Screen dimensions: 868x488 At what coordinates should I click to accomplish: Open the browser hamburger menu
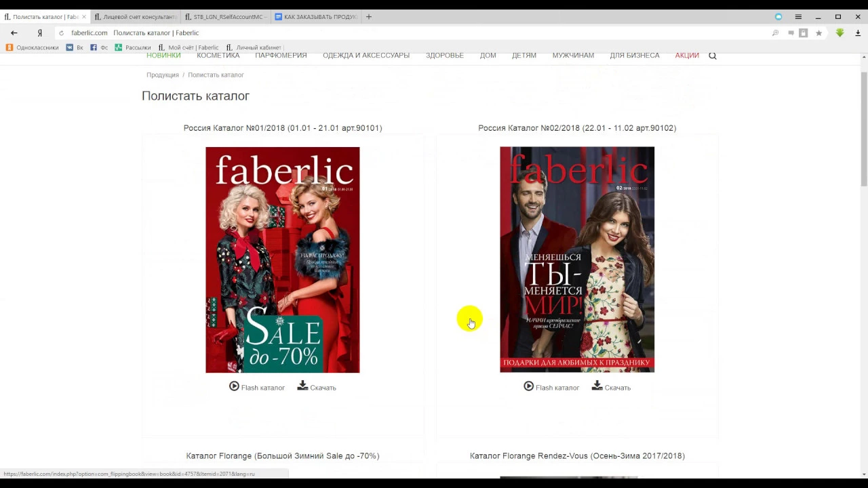click(798, 17)
